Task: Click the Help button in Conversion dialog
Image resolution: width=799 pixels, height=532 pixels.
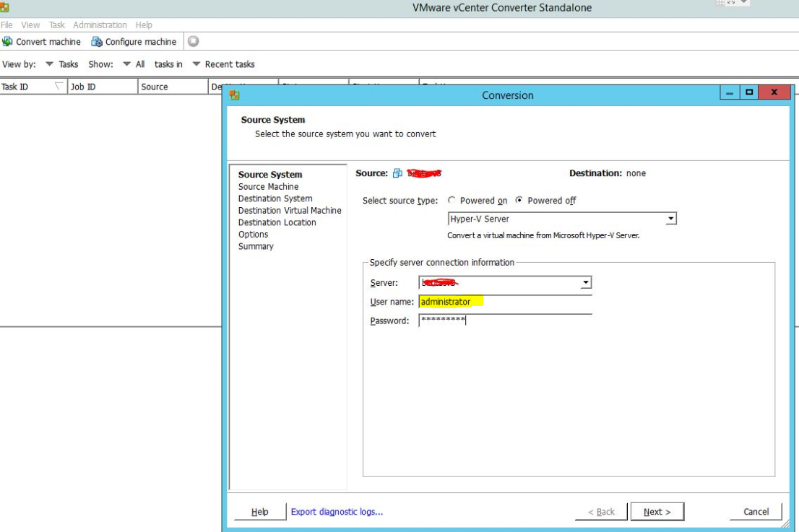Action: pyautogui.click(x=260, y=512)
